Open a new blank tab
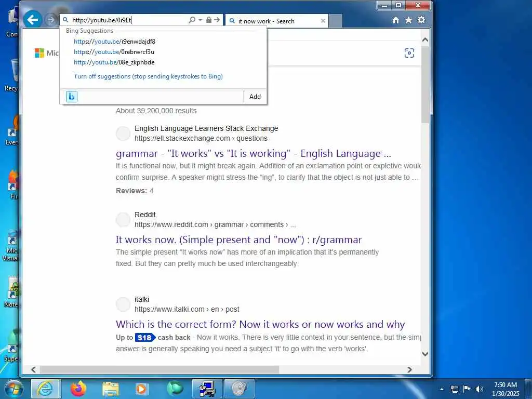 point(335,21)
